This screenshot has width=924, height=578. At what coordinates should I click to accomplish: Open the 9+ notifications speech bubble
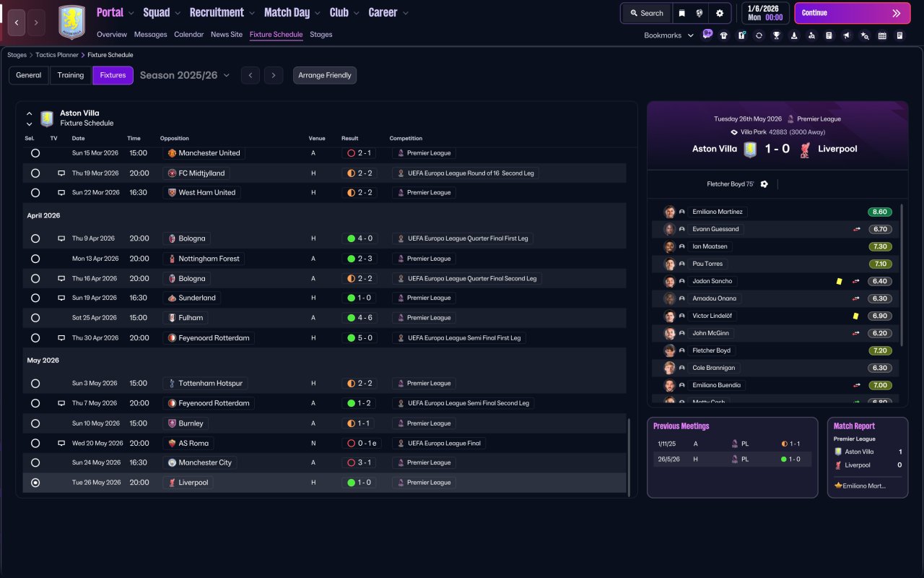707,34
